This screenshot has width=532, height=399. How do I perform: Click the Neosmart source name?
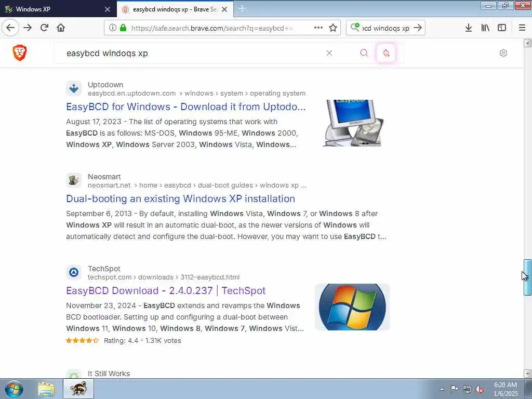104,177
